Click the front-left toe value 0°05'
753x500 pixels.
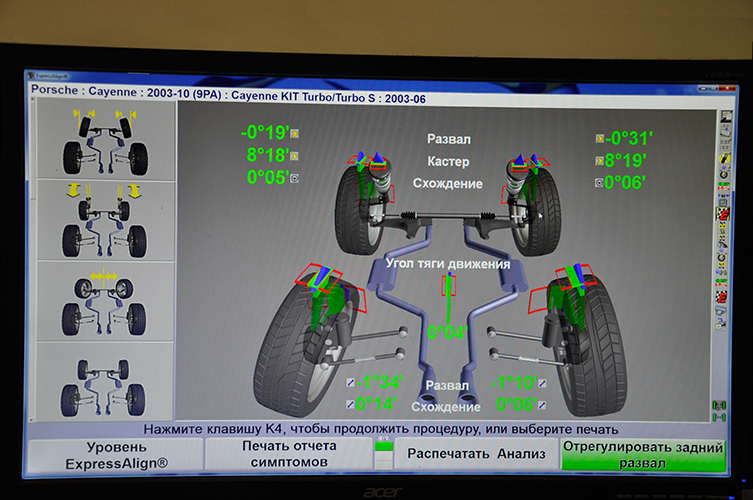(268, 177)
